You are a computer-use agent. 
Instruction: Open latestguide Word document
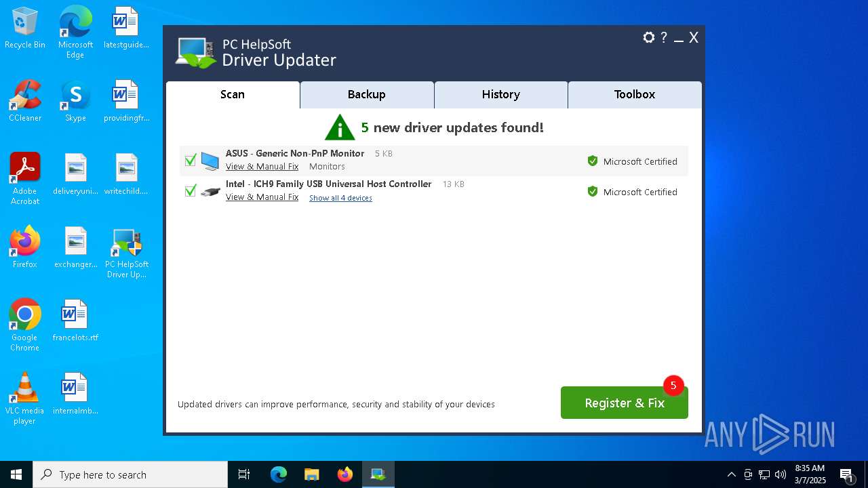pos(126,28)
